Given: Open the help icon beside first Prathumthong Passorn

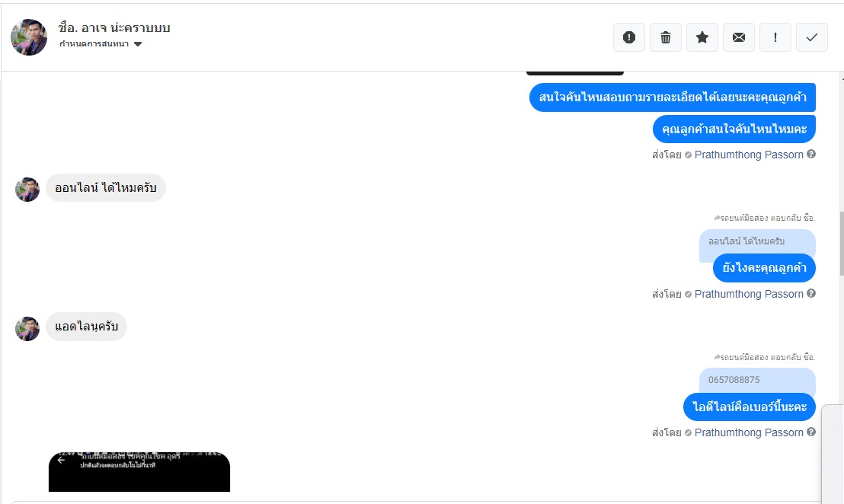Looking at the screenshot, I should click(x=811, y=155).
